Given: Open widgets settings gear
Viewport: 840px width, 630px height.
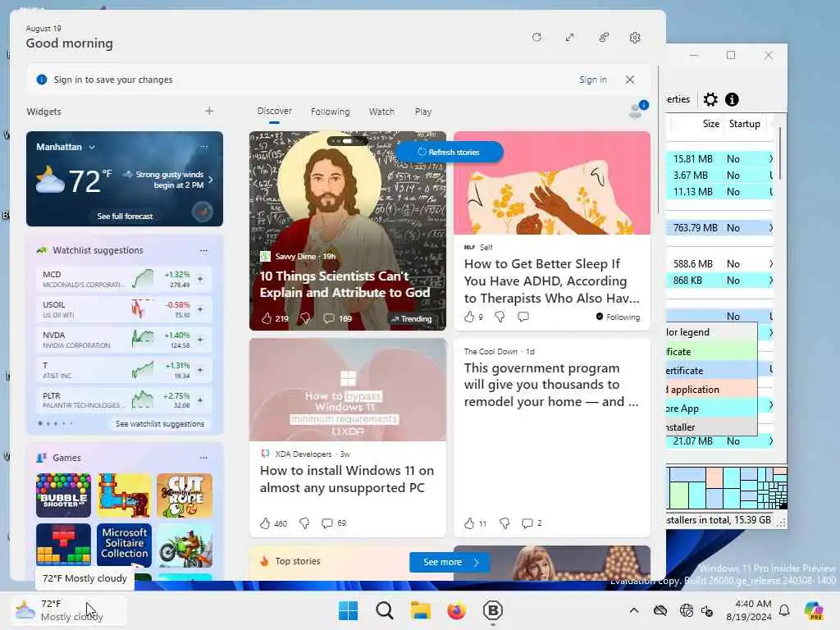Looking at the screenshot, I should point(635,38).
